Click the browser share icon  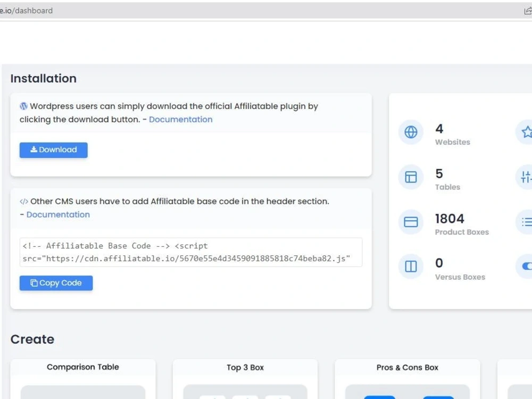click(x=528, y=11)
